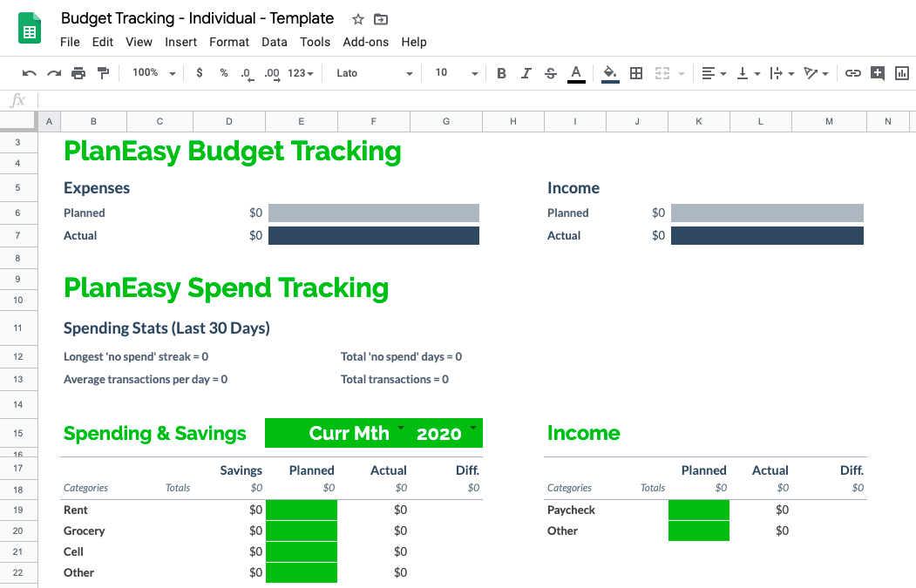Open text wrapping dropdown

pyautogui.click(x=782, y=73)
